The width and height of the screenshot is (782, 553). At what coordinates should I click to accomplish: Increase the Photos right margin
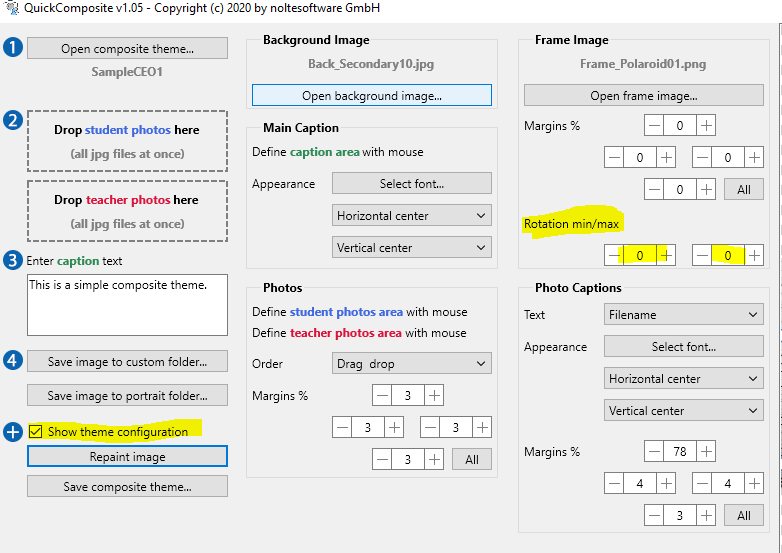pos(482,427)
